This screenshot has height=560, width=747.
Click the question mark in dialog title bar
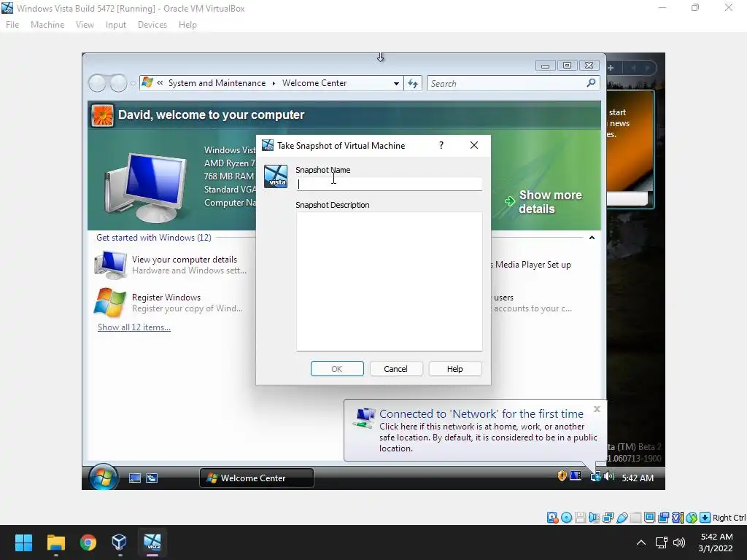click(441, 145)
